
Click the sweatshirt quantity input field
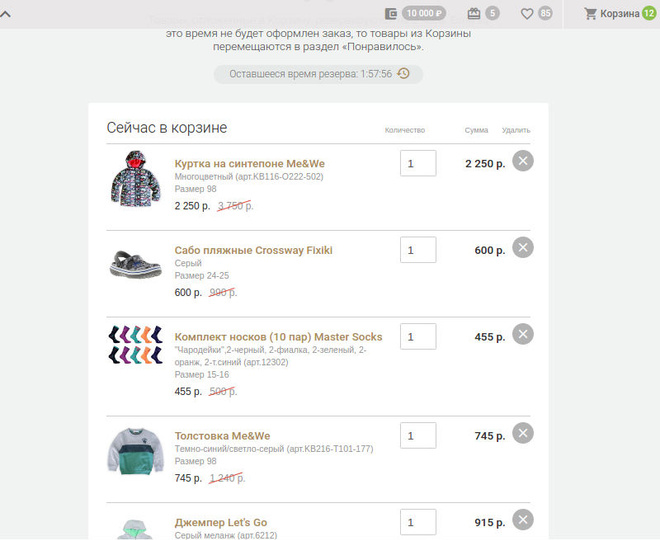coord(418,436)
